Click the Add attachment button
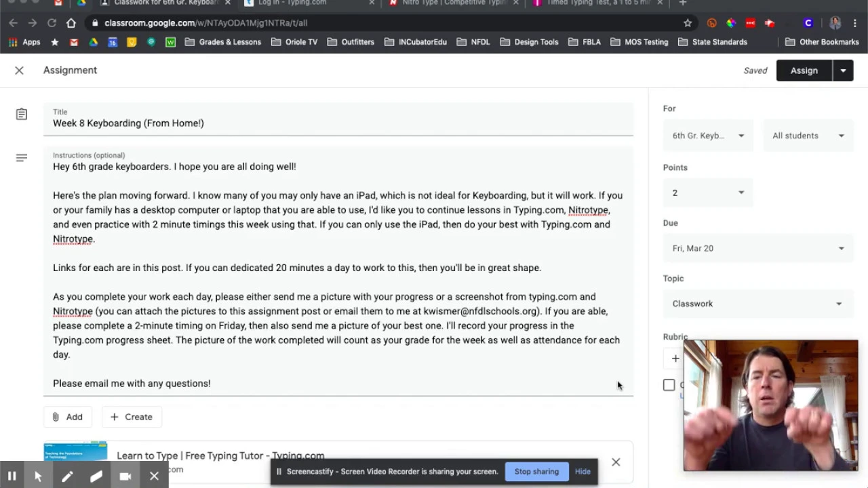The height and width of the screenshot is (488, 868). tap(68, 417)
